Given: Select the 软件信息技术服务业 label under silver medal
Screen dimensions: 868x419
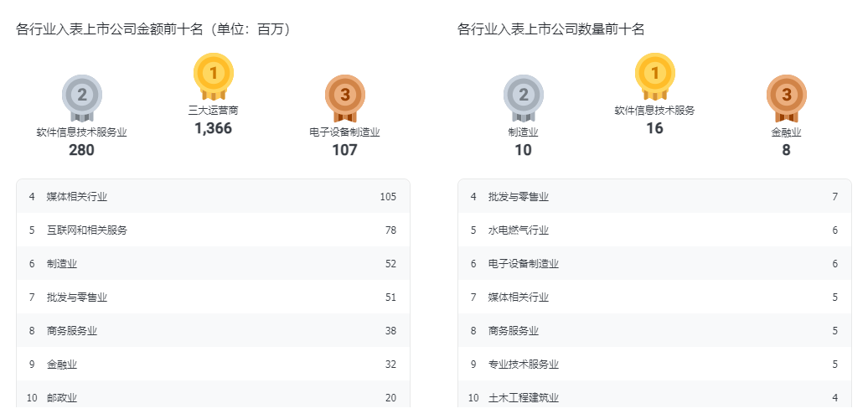Looking at the screenshot, I should coord(81,132).
